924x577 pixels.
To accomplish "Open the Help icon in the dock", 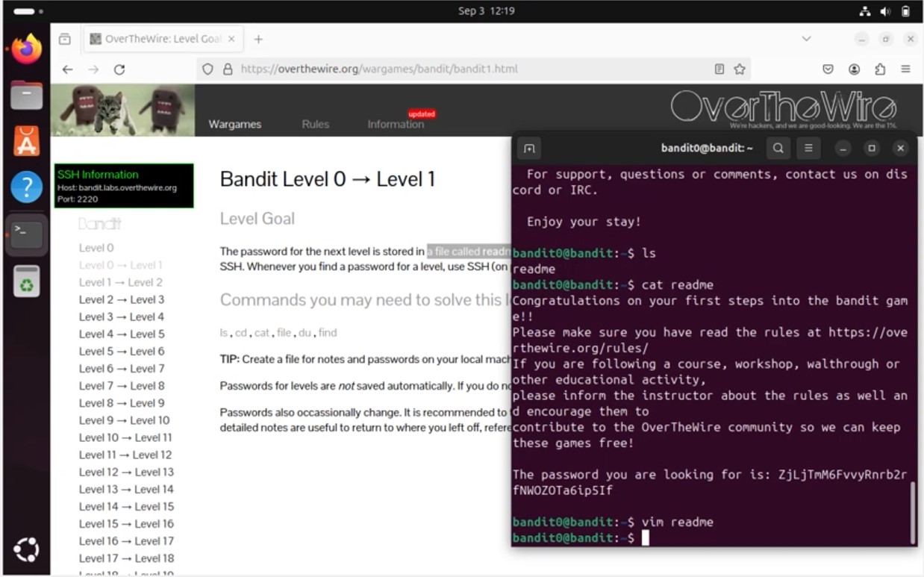I will 27,187.
